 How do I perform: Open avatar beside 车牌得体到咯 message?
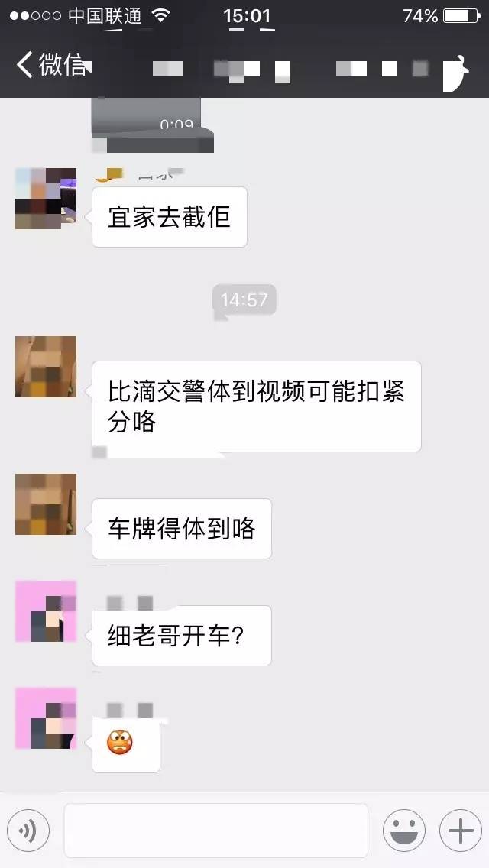point(46,504)
